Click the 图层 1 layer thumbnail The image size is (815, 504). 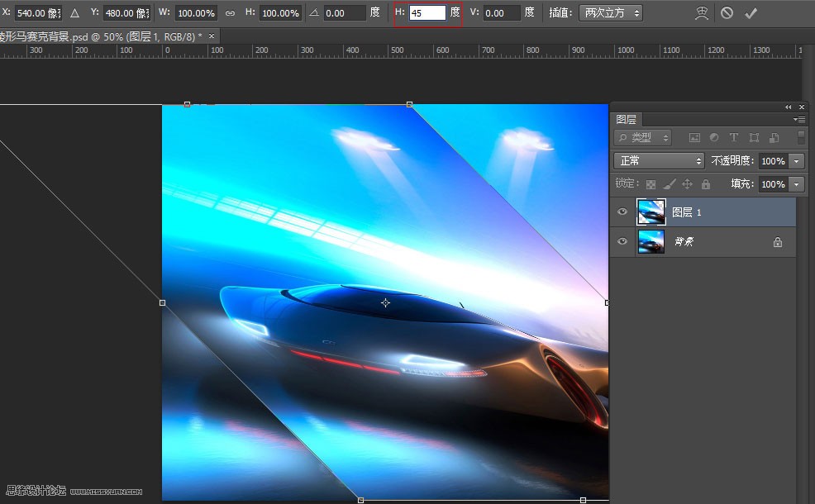tap(651, 212)
